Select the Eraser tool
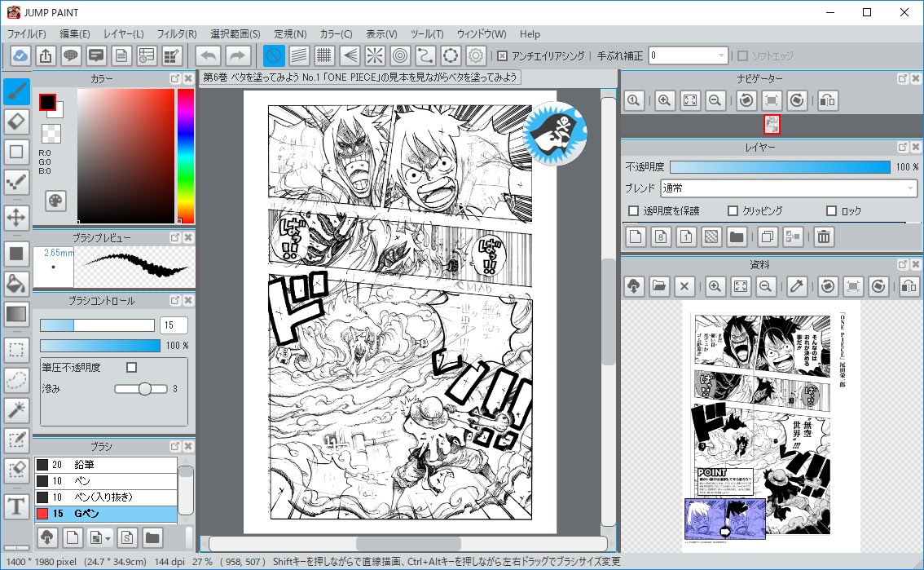This screenshot has height=570, width=924. 16,122
